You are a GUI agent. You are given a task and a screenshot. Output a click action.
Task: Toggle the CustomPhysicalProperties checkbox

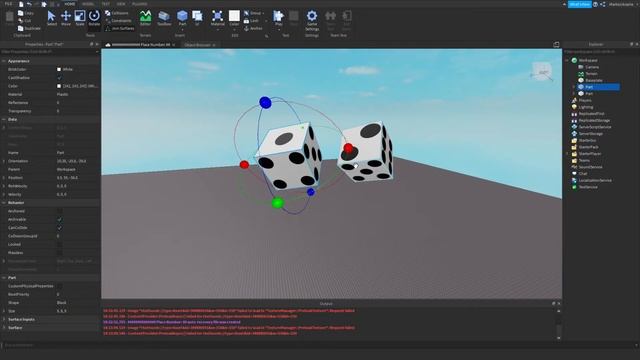coord(60,286)
